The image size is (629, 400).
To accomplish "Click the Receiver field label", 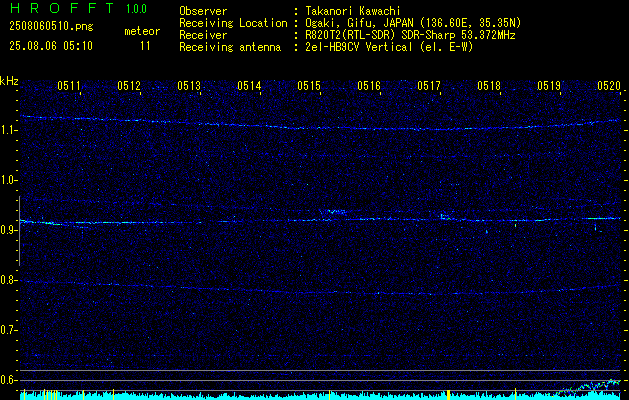I will coord(203,35).
